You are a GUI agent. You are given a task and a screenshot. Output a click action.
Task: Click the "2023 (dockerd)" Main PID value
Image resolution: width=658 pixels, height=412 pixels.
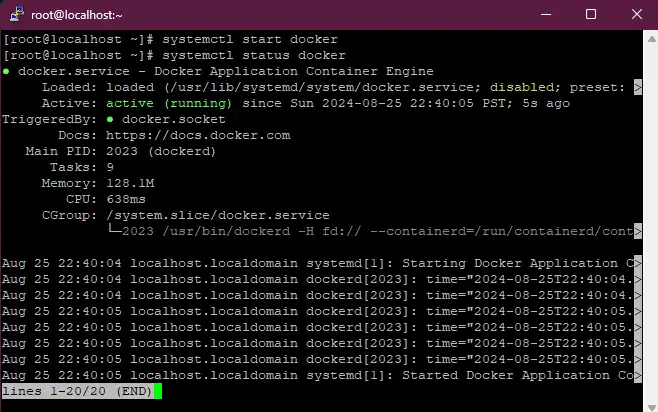pyautogui.click(x=161, y=151)
